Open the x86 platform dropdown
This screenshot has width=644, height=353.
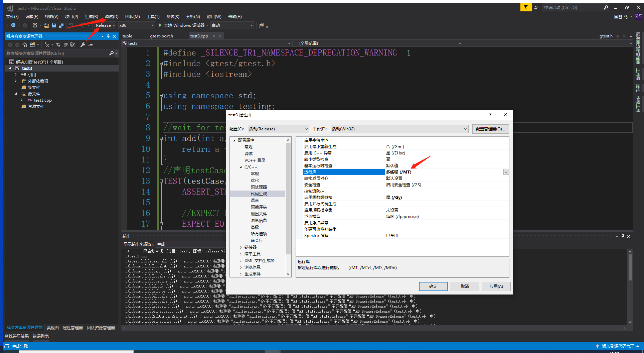[152, 25]
